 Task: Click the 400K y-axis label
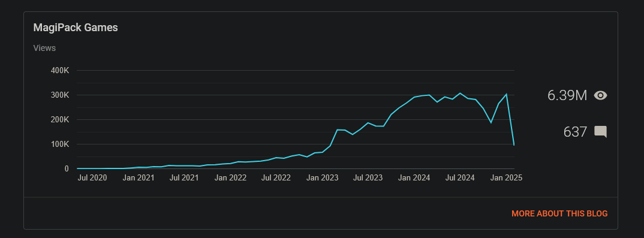click(60, 71)
